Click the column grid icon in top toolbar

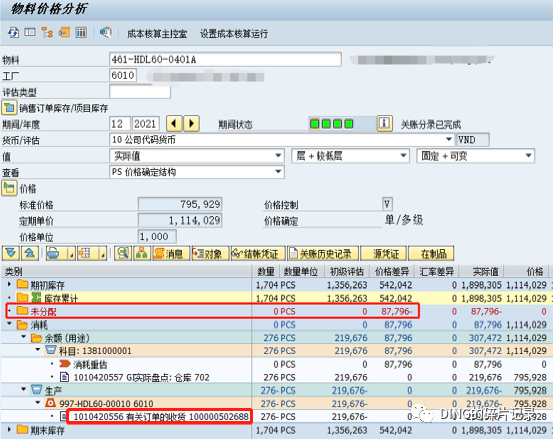point(81,32)
